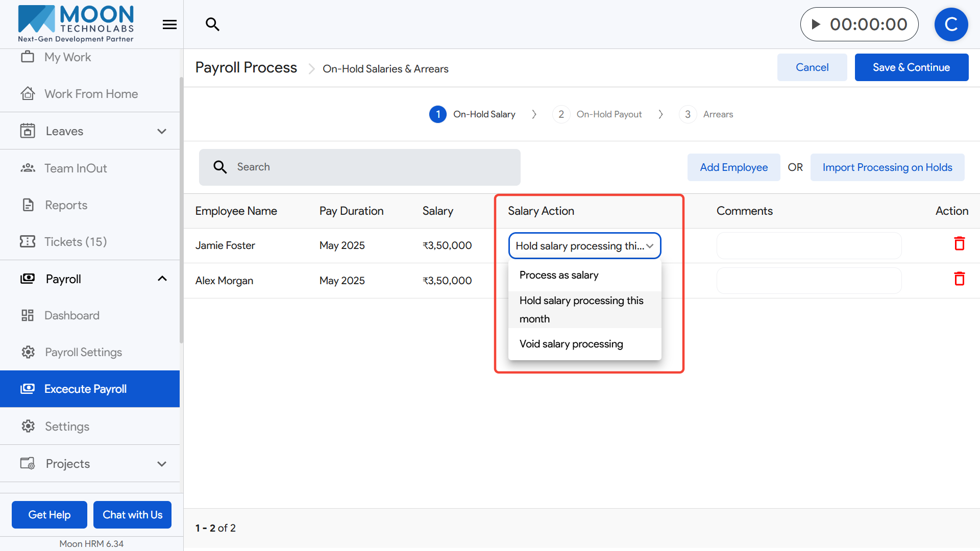Viewport: 980px width, 551px height.
Task: Click Import Processing on Holds button
Action: [x=887, y=167]
